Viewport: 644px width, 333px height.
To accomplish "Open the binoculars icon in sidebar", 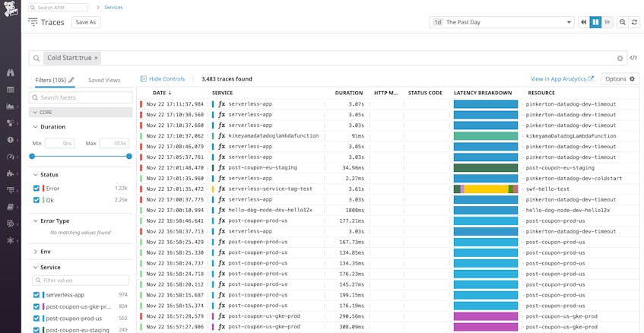I will click(11, 73).
